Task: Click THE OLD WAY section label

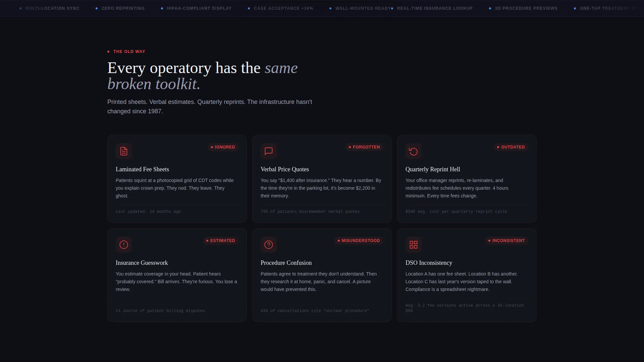Action: pyautogui.click(x=129, y=52)
